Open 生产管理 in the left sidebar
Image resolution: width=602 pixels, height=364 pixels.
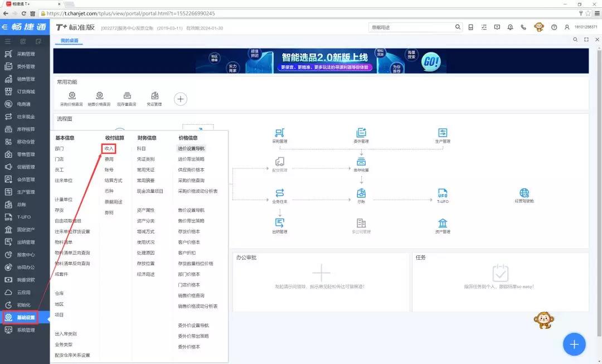(25, 192)
